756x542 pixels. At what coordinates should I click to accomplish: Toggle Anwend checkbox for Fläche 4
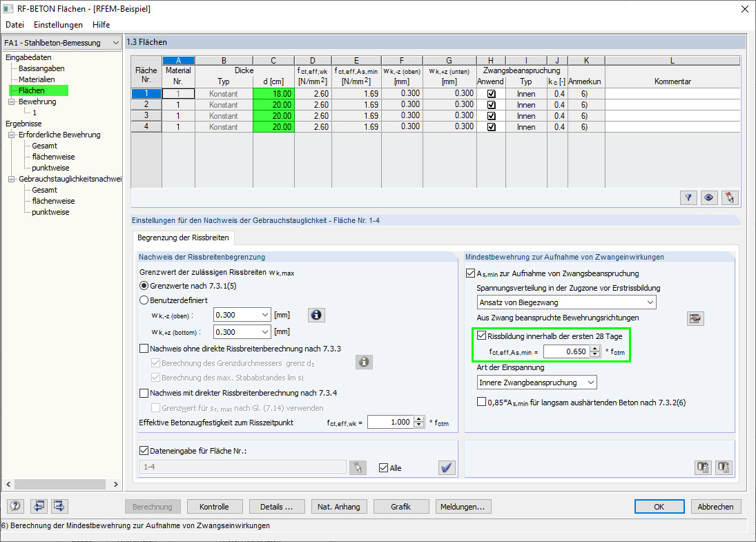pyautogui.click(x=492, y=127)
